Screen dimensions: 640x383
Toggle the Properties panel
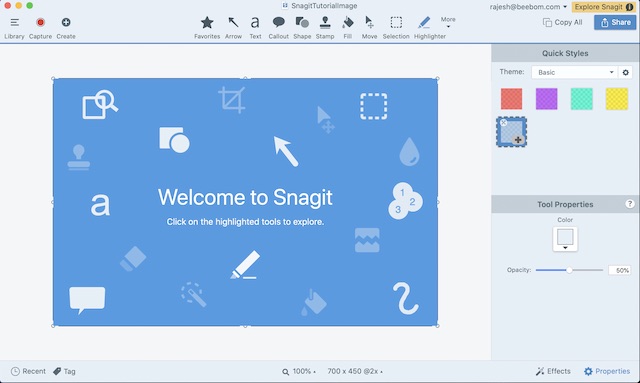607,371
